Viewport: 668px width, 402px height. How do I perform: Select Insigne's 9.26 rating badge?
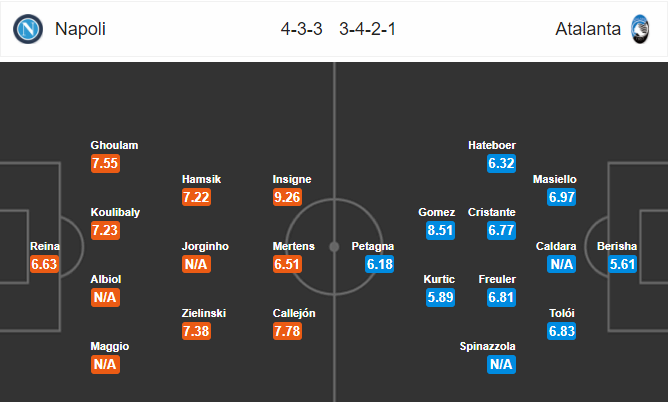click(x=292, y=197)
